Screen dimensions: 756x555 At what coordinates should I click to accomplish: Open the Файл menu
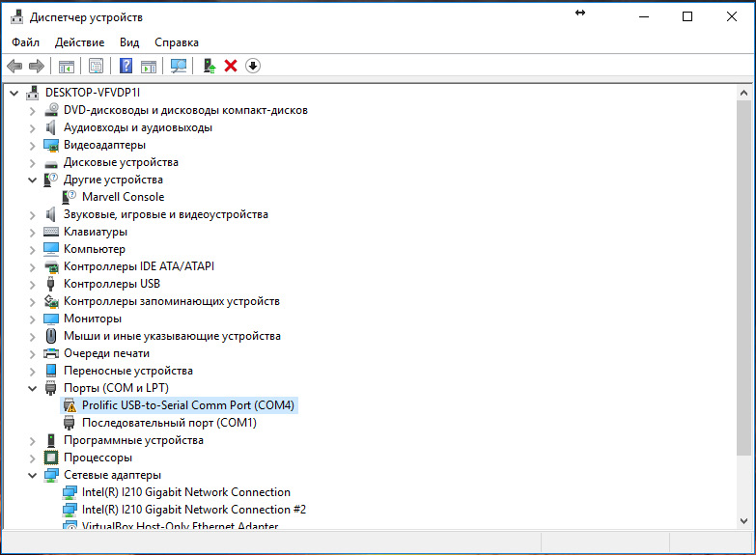pyautogui.click(x=25, y=42)
